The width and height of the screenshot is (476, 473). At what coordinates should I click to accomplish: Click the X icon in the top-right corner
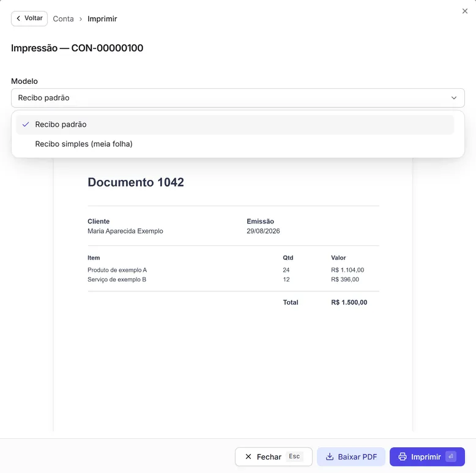[464, 11]
